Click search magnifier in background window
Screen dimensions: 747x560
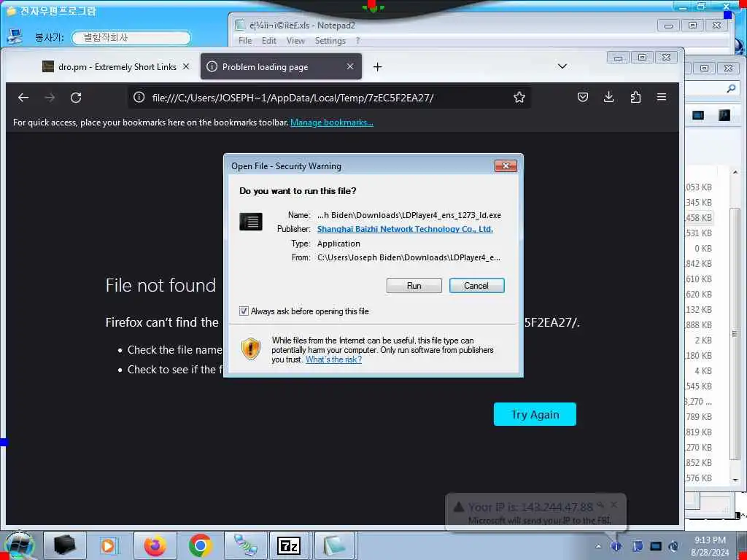tap(731, 88)
